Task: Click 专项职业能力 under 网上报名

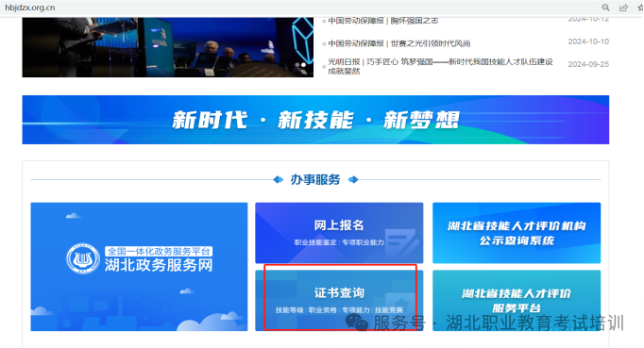Action: 363,242
